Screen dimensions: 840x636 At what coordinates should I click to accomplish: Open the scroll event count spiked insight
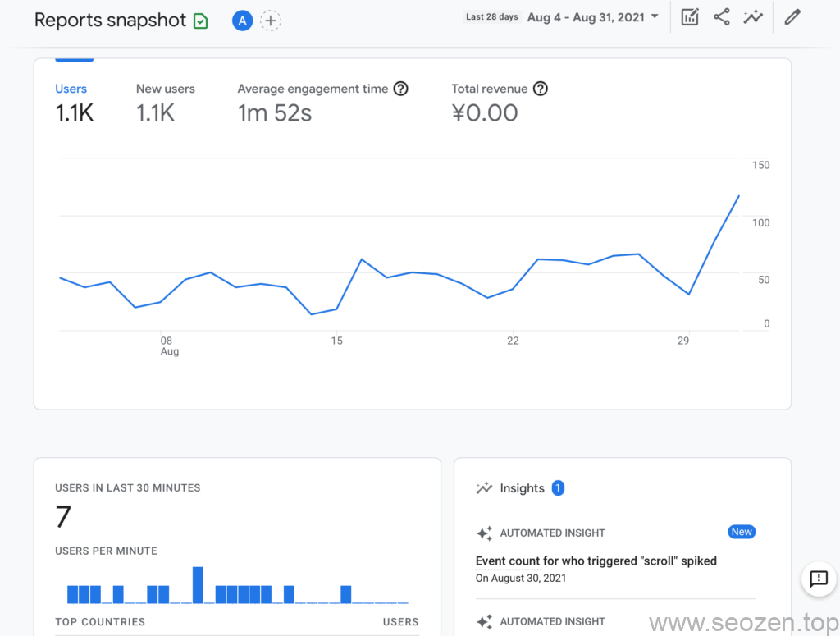pyautogui.click(x=596, y=561)
